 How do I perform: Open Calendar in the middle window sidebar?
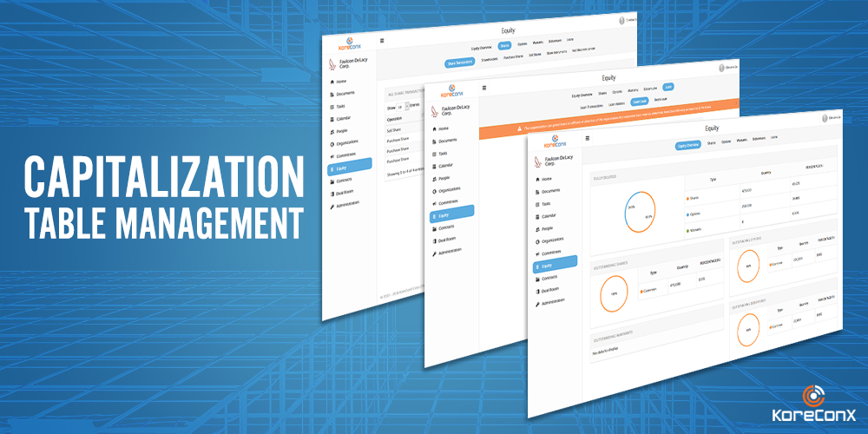click(x=444, y=166)
